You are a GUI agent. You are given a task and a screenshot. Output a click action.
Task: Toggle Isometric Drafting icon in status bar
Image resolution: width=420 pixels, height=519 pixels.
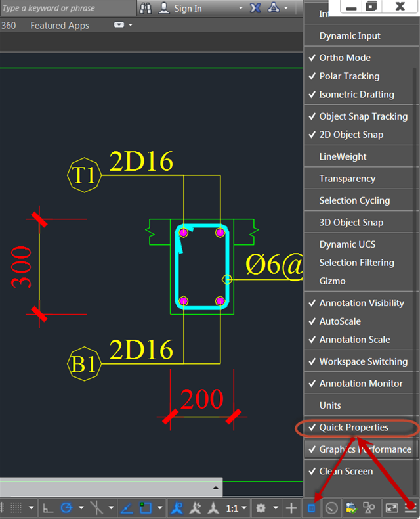(x=96, y=508)
